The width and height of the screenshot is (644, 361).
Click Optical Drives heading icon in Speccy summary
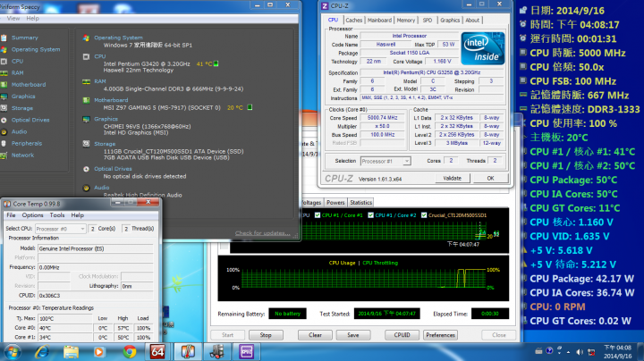point(86,169)
